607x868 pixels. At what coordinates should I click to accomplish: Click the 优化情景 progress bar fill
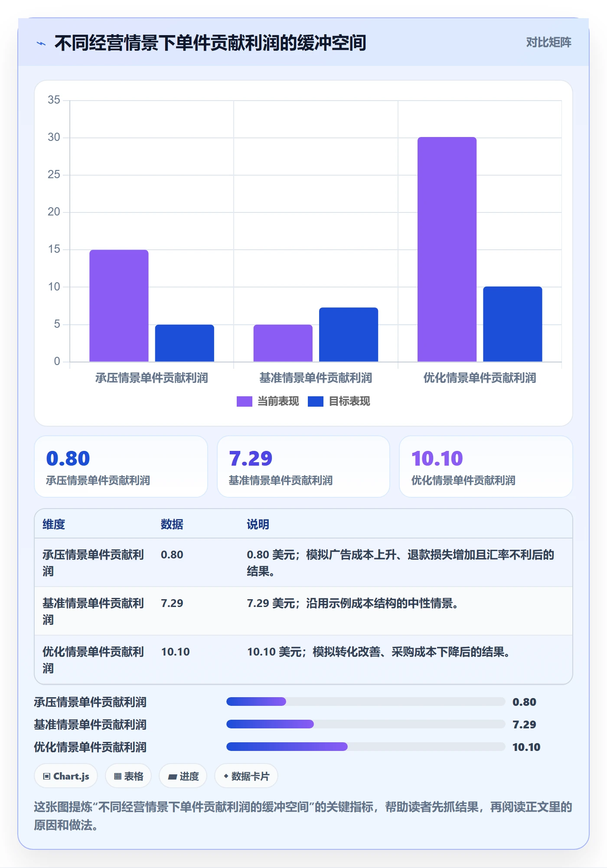click(x=287, y=747)
